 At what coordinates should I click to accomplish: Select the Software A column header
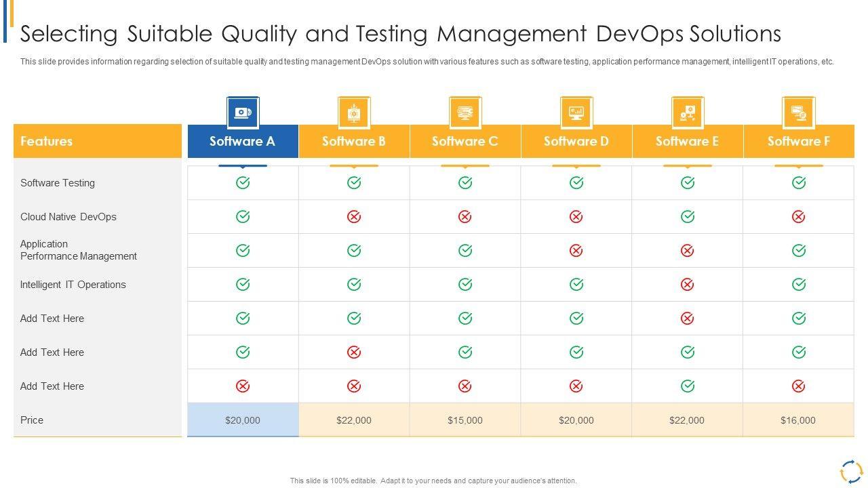point(243,142)
